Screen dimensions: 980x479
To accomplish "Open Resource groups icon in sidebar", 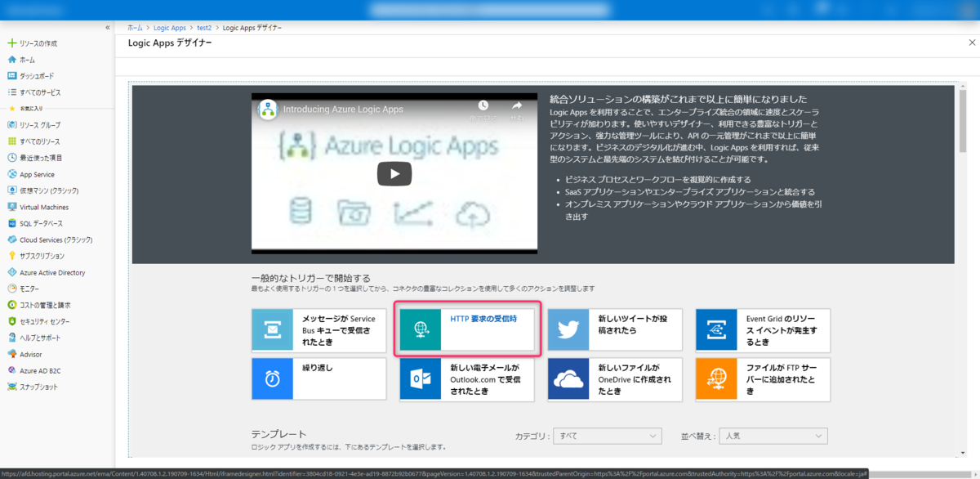I will (x=11, y=125).
